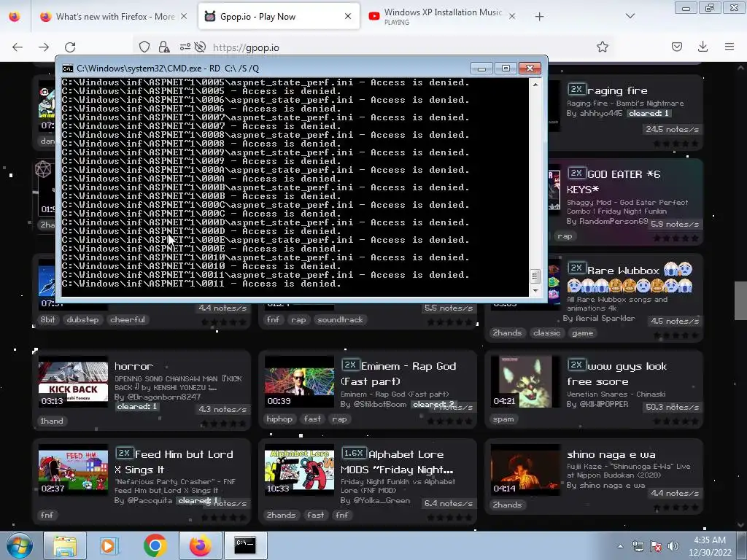Click the Alphabet Lore song thumbnail

[299, 470]
